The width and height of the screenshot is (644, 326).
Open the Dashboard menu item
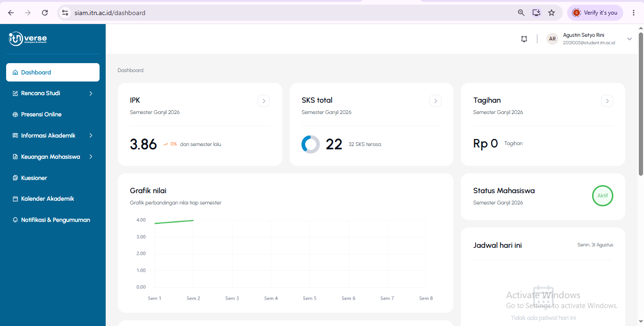(x=53, y=72)
